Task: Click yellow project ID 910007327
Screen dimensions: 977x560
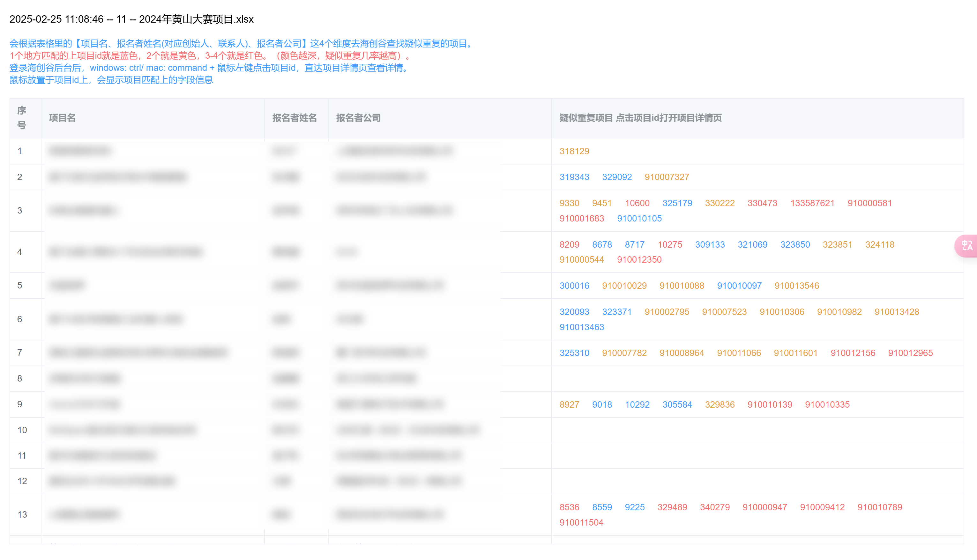Action: coord(667,177)
